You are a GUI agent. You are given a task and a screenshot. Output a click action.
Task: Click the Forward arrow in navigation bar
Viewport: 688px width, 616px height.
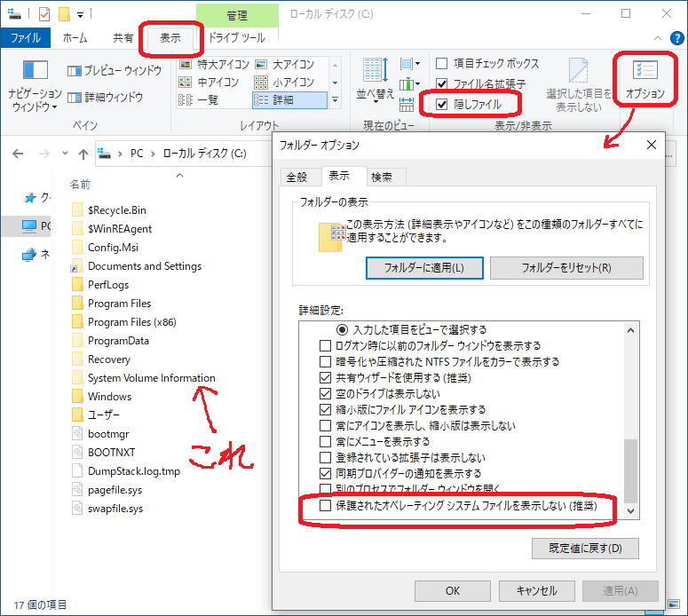(x=43, y=154)
